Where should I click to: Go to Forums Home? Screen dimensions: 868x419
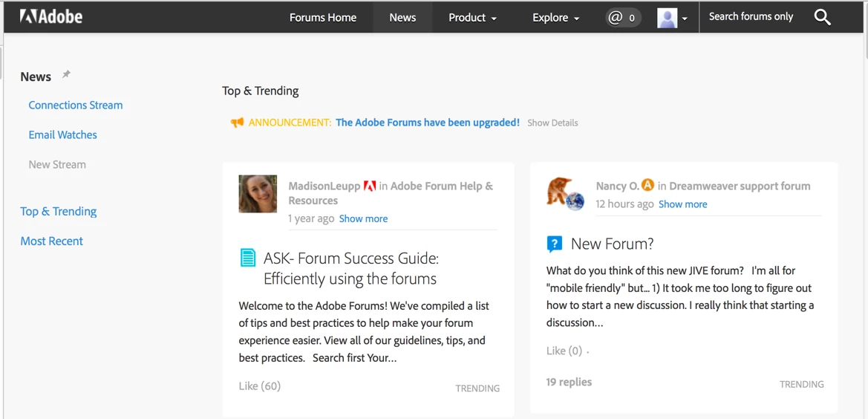click(323, 18)
